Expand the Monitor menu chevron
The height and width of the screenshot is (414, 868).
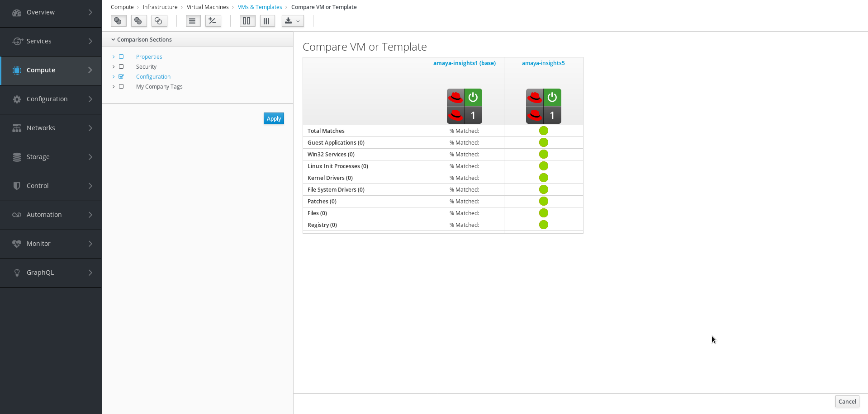tap(90, 244)
